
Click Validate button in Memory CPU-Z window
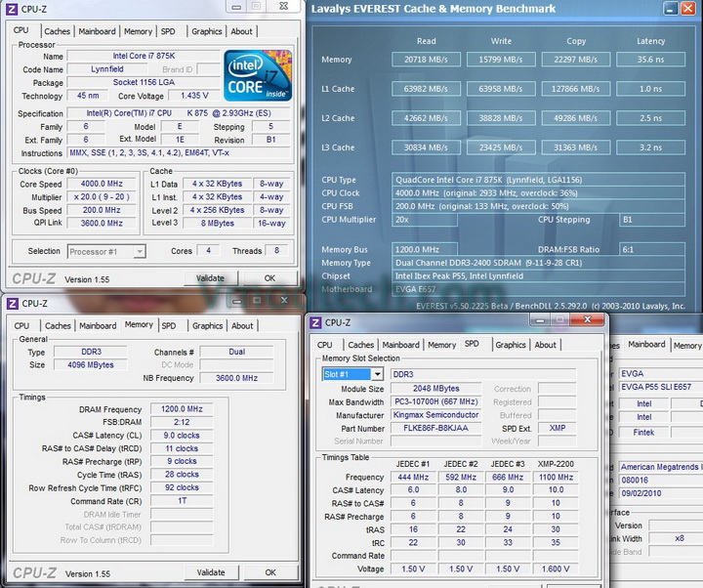coord(211,572)
